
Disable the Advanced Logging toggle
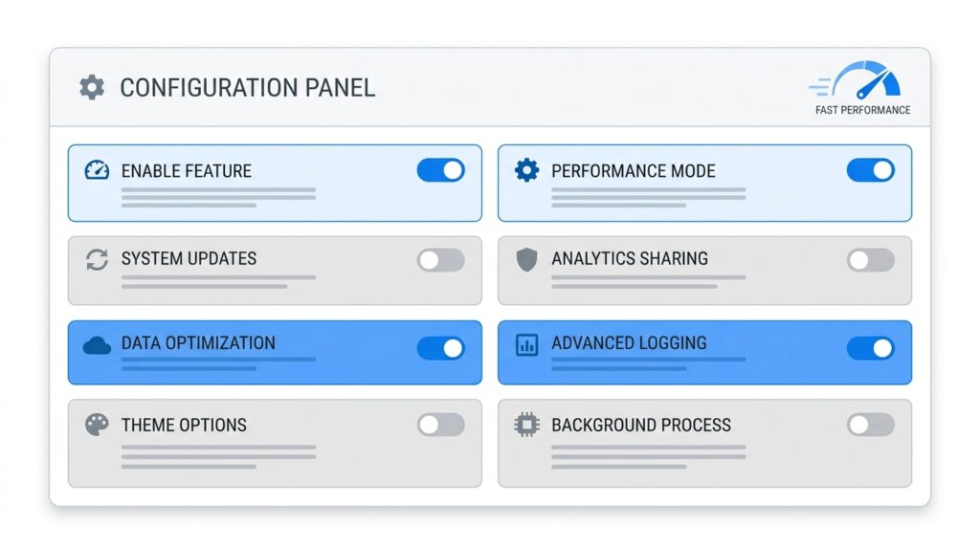871,348
